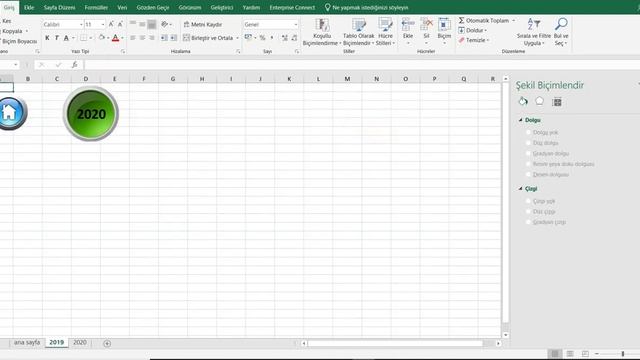Decrease font size with smaller A icon
Image resolution: width=640 pixels, height=360 pixels.
click(x=120, y=24)
